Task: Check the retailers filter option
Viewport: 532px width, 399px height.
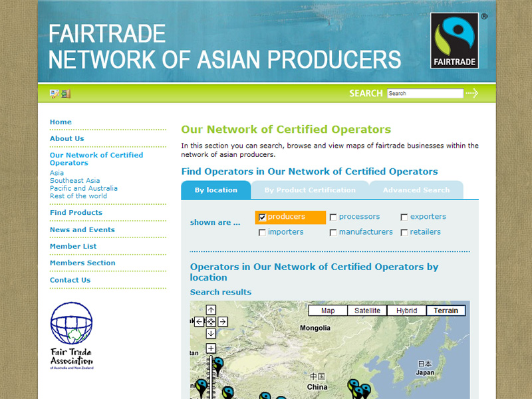Action: point(404,231)
